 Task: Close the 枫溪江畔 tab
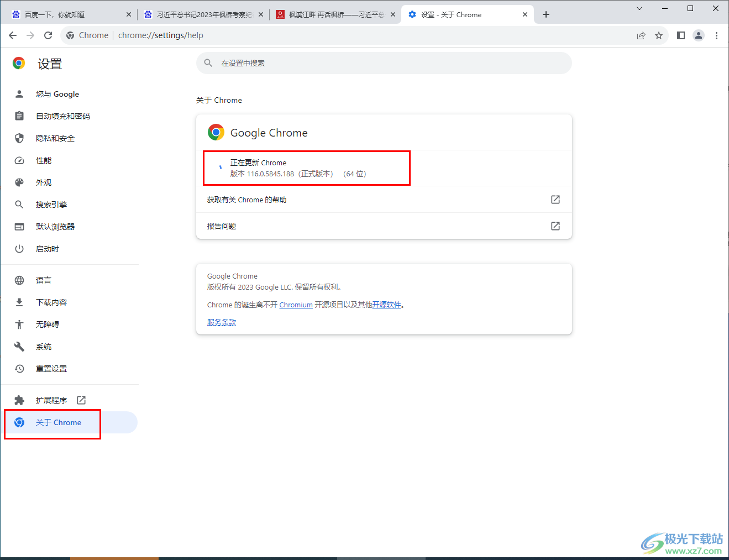click(393, 14)
